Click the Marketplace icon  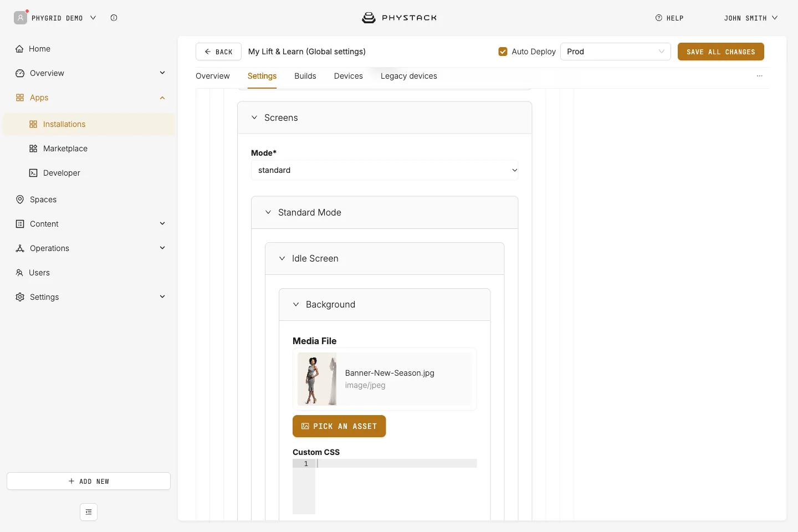click(33, 149)
